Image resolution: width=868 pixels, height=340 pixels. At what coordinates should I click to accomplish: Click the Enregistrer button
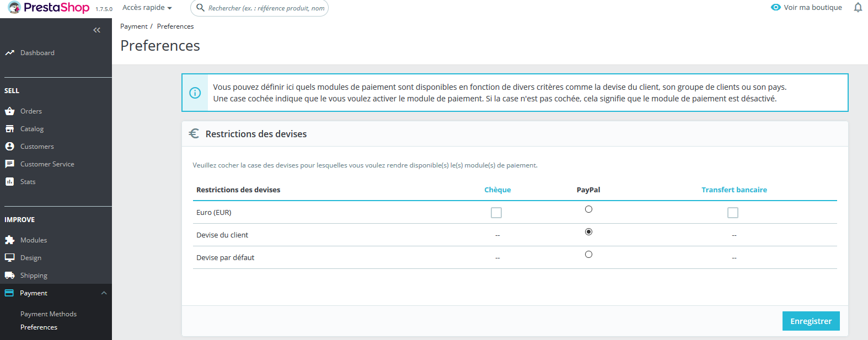[x=811, y=321]
